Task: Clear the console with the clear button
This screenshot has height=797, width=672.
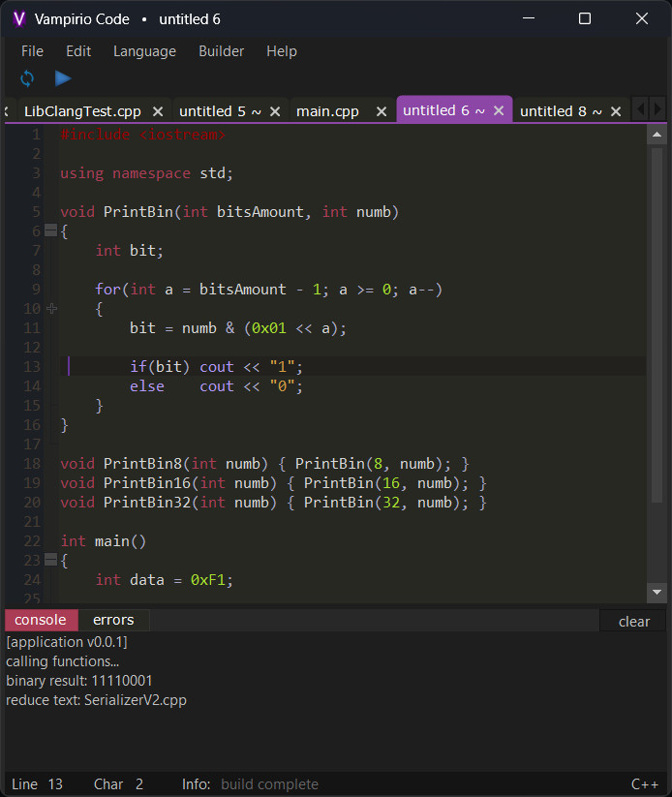Action: 633,621
